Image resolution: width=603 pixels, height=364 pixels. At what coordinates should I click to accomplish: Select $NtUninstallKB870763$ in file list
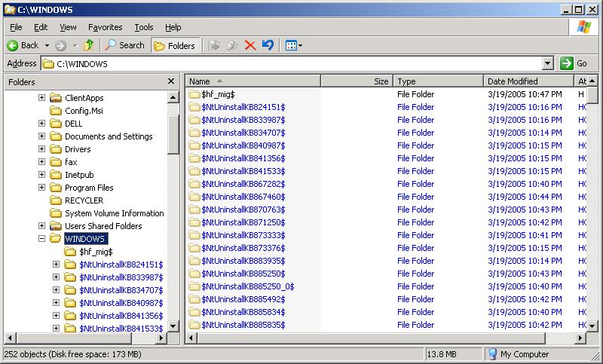pyautogui.click(x=243, y=210)
